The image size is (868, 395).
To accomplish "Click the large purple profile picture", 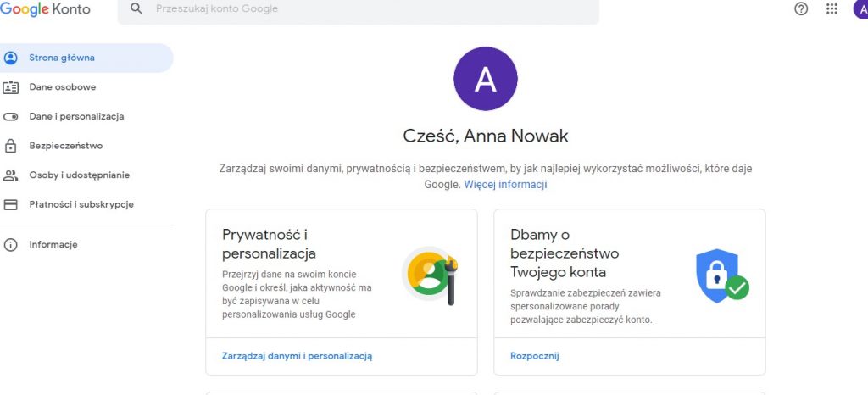I will click(486, 79).
